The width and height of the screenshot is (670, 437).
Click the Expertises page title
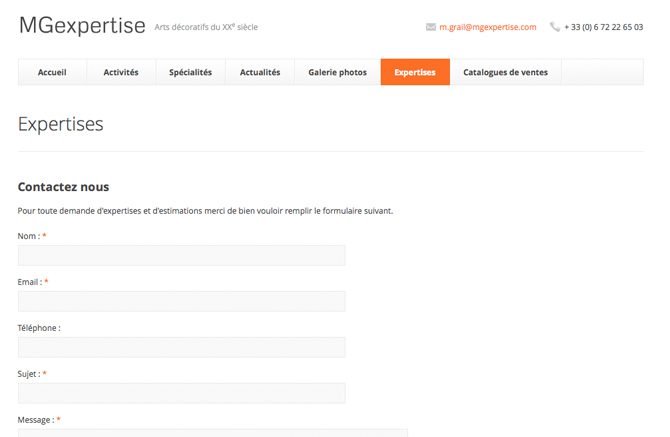61,125
